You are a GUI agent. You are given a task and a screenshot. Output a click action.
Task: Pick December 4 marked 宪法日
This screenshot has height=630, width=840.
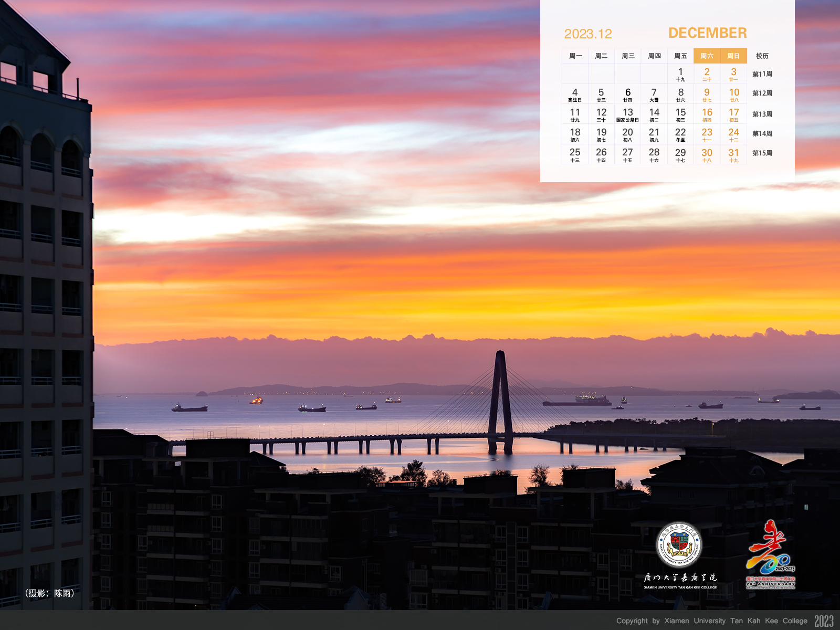click(575, 95)
